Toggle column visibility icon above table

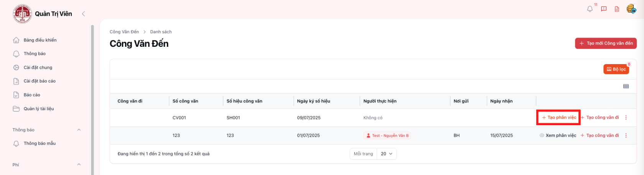[626, 86]
